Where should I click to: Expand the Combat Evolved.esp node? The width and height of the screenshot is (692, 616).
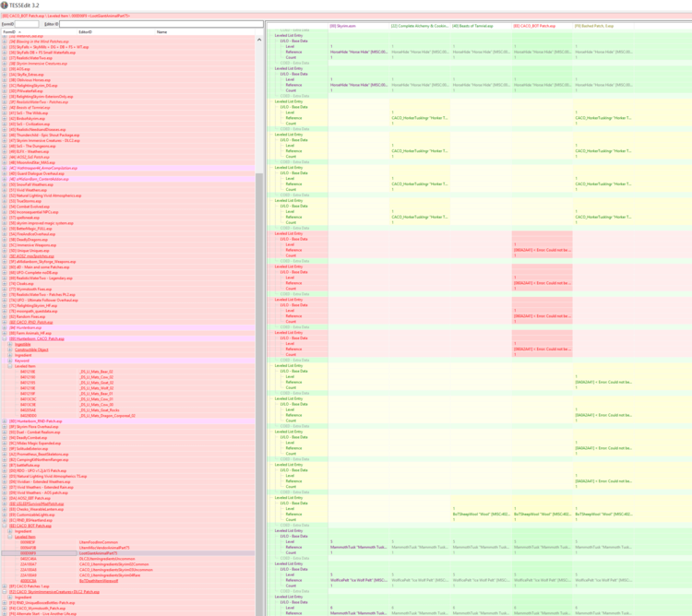(x=5, y=207)
